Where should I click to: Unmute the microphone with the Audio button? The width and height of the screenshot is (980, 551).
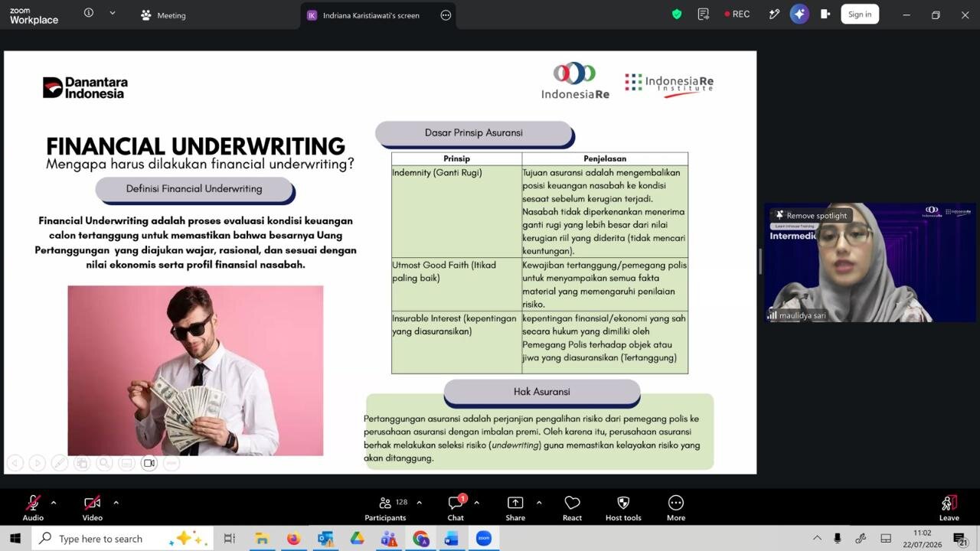tap(33, 508)
